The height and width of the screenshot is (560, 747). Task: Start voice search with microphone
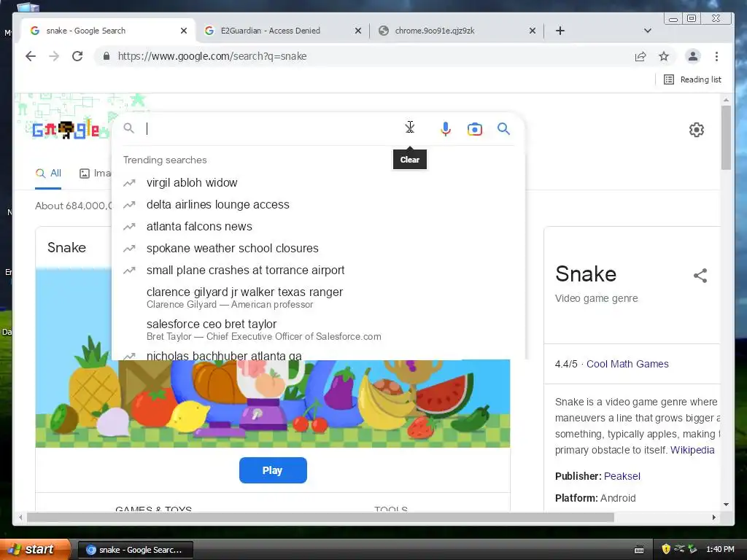[x=446, y=129]
